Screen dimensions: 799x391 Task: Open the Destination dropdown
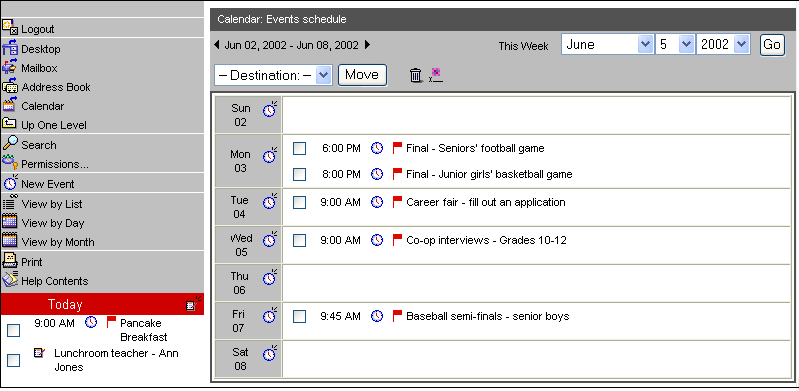click(274, 75)
